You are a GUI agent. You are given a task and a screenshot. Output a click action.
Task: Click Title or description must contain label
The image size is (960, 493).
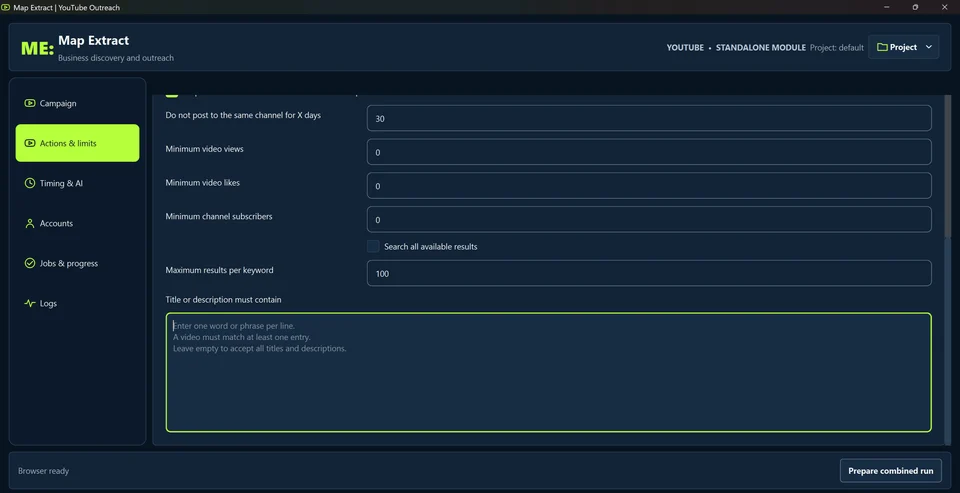point(223,299)
